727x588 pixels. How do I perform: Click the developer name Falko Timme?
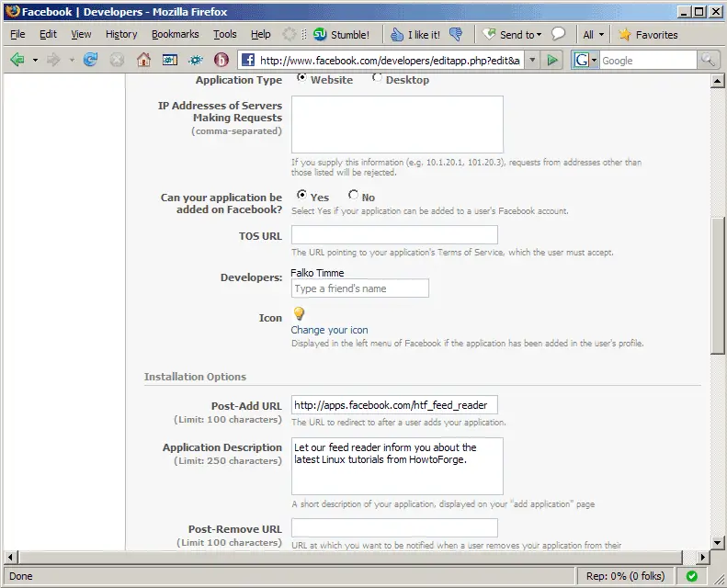pyautogui.click(x=317, y=273)
